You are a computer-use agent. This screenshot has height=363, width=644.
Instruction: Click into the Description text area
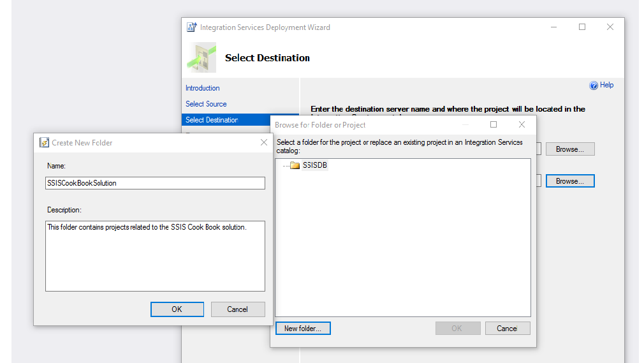155,256
